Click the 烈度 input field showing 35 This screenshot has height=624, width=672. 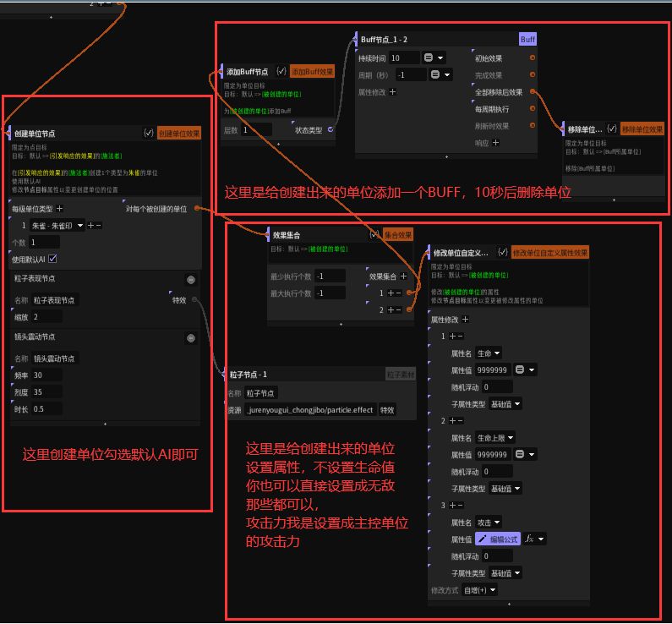46,392
